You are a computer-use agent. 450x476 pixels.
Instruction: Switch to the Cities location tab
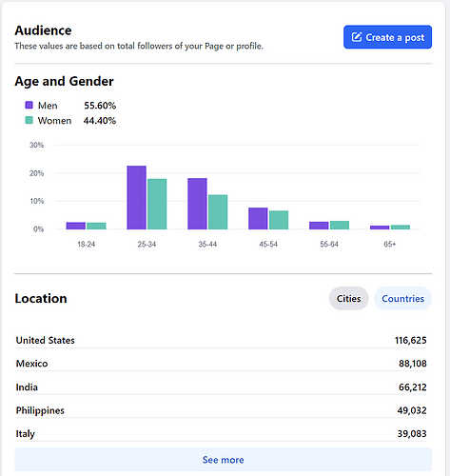(348, 298)
